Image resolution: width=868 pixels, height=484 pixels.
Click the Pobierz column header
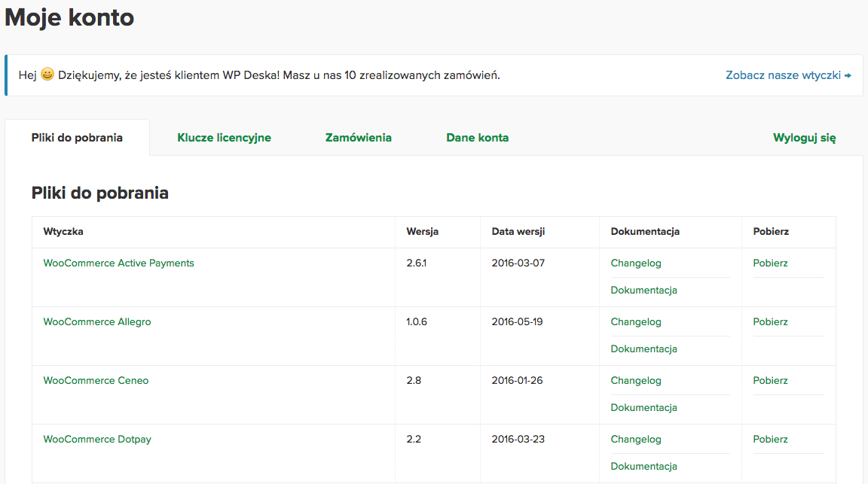point(771,232)
